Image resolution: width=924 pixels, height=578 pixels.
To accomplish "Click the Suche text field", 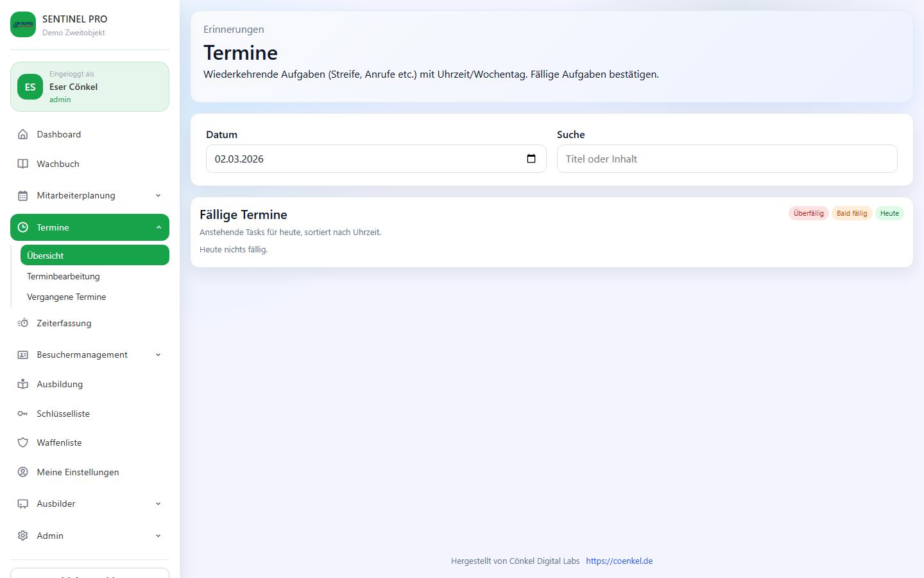I will tap(726, 159).
